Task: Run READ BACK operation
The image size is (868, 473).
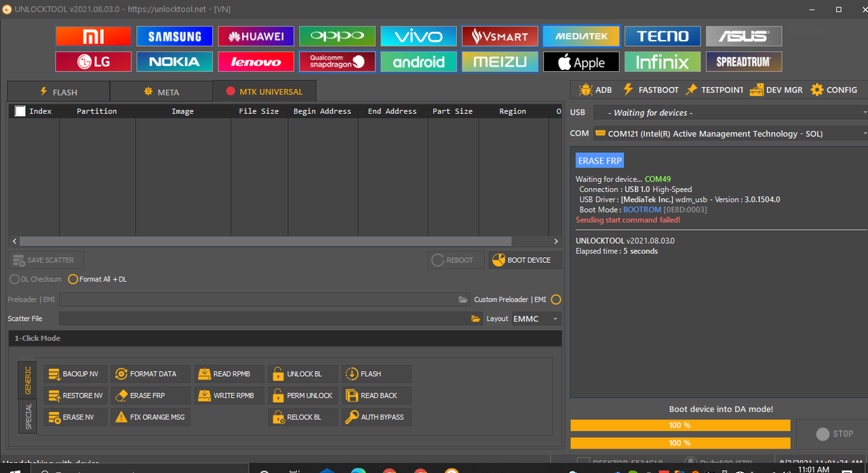Action: coord(376,396)
